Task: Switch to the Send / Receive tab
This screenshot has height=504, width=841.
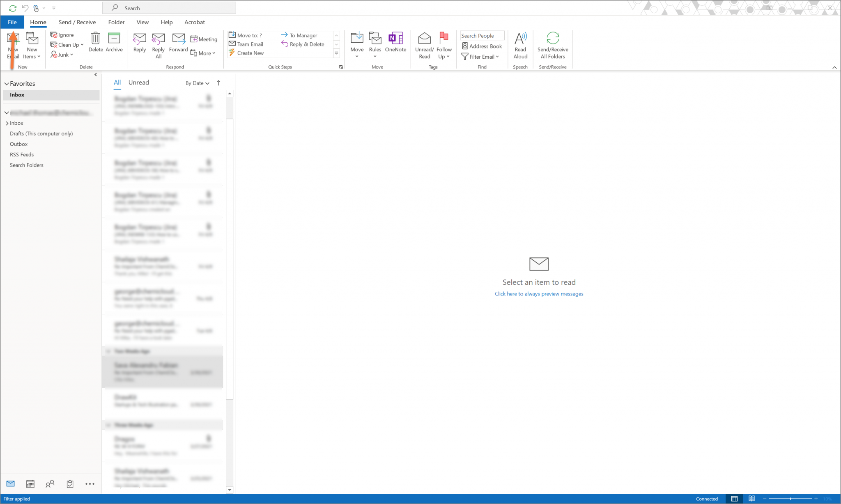Action: pos(77,22)
